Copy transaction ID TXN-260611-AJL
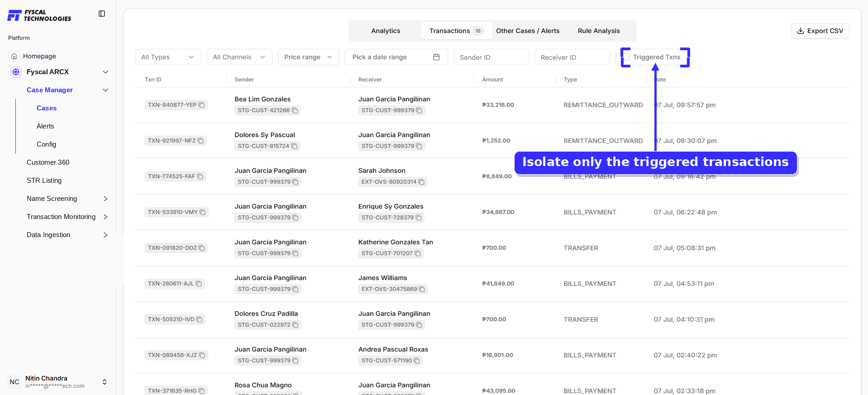Viewport: 868px width, 395px height. coord(199,284)
